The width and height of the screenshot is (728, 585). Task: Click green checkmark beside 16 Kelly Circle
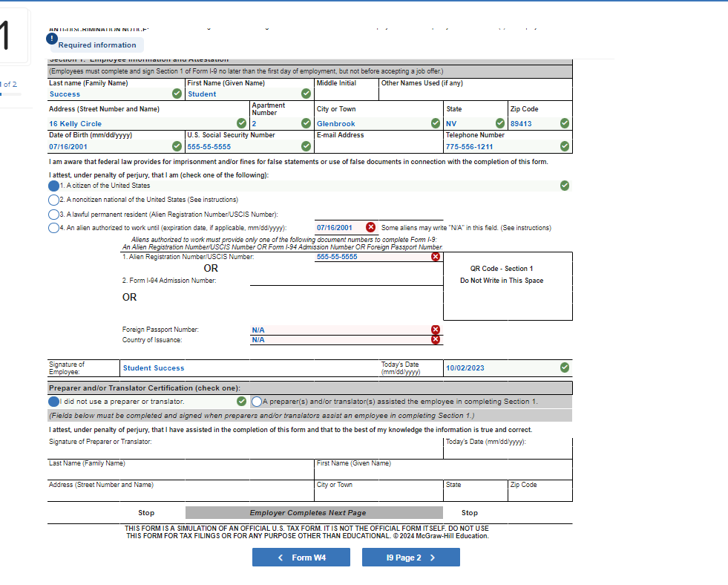pos(241,123)
